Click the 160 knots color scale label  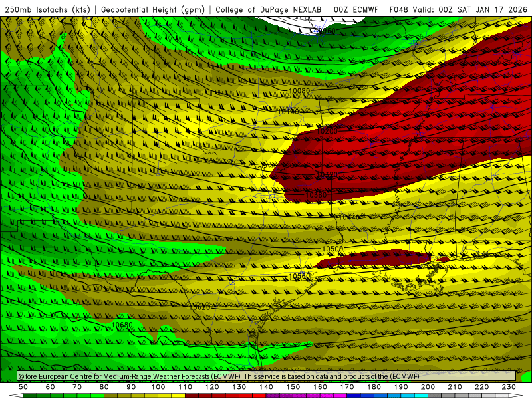(320, 387)
